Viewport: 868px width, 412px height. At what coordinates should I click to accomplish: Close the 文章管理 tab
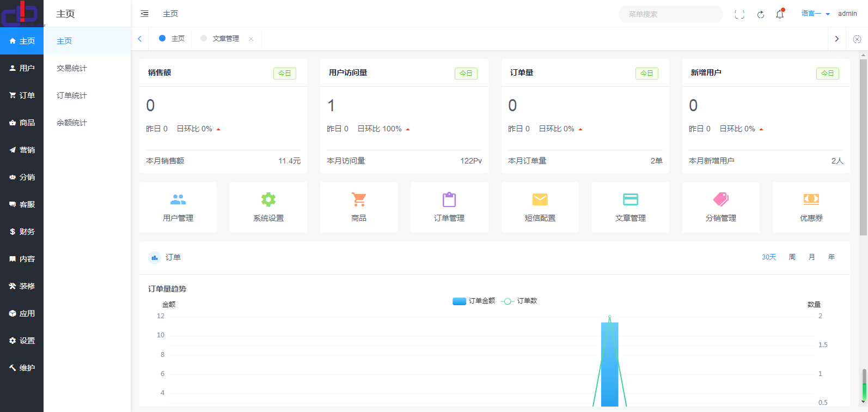(x=251, y=39)
